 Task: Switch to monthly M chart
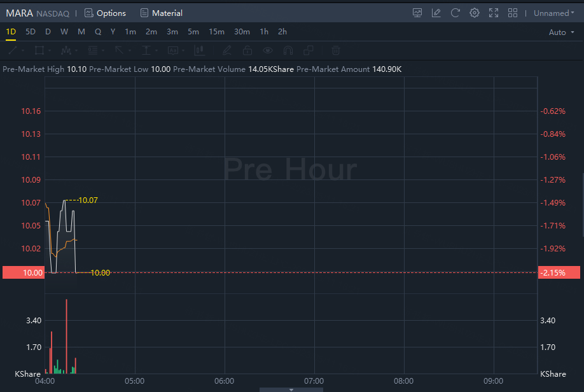(x=81, y=32)
